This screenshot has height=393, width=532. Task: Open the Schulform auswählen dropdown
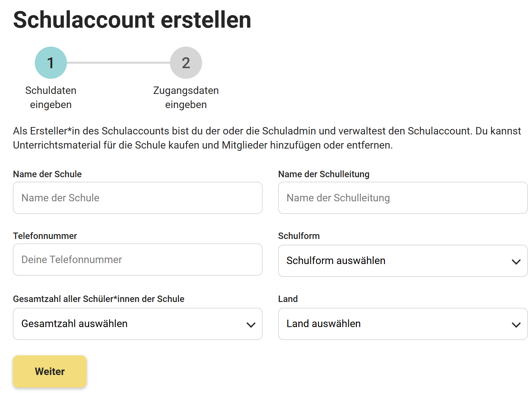point(402,261)
